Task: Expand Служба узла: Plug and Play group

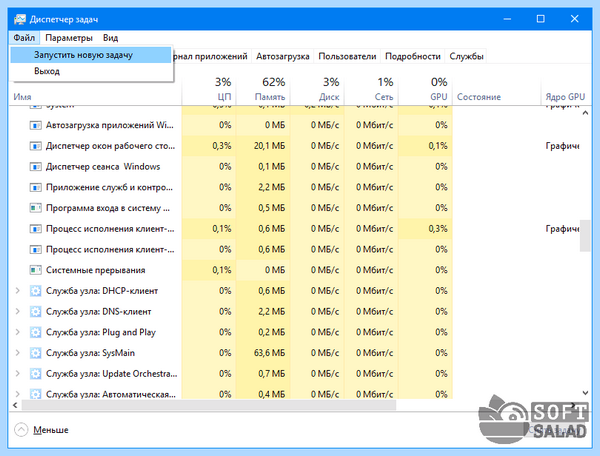Action: (x=18, y=332)
